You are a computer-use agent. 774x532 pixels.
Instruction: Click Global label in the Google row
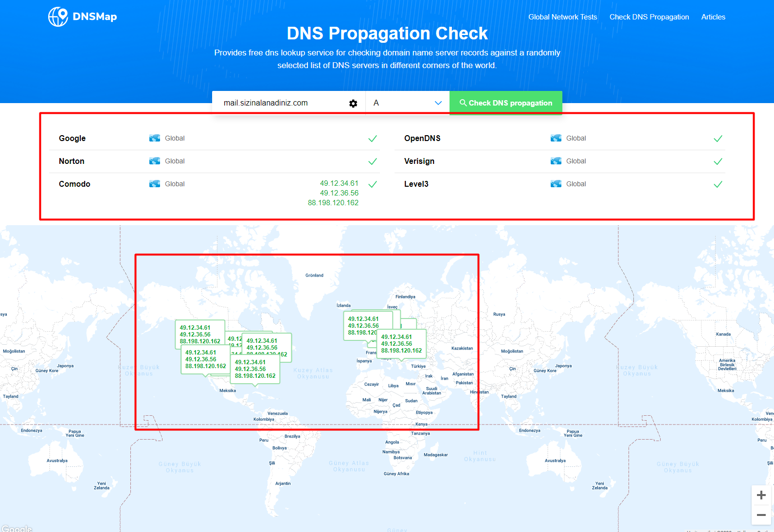click(175, 138)
